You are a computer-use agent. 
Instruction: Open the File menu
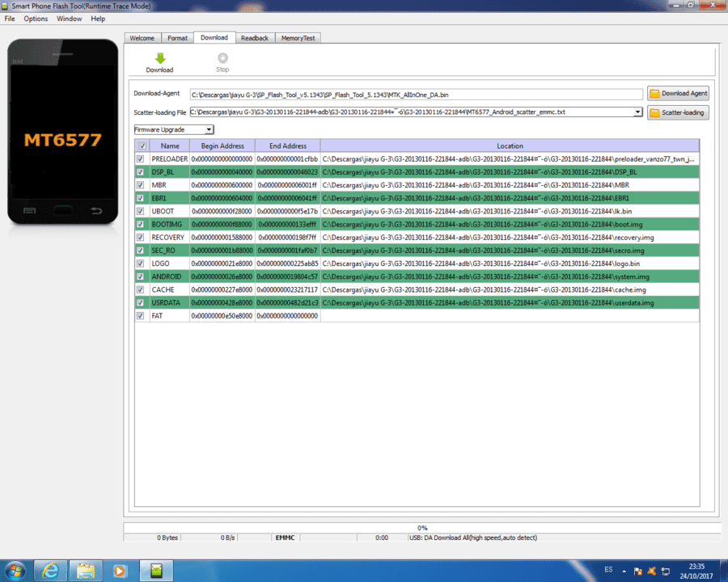10,19
